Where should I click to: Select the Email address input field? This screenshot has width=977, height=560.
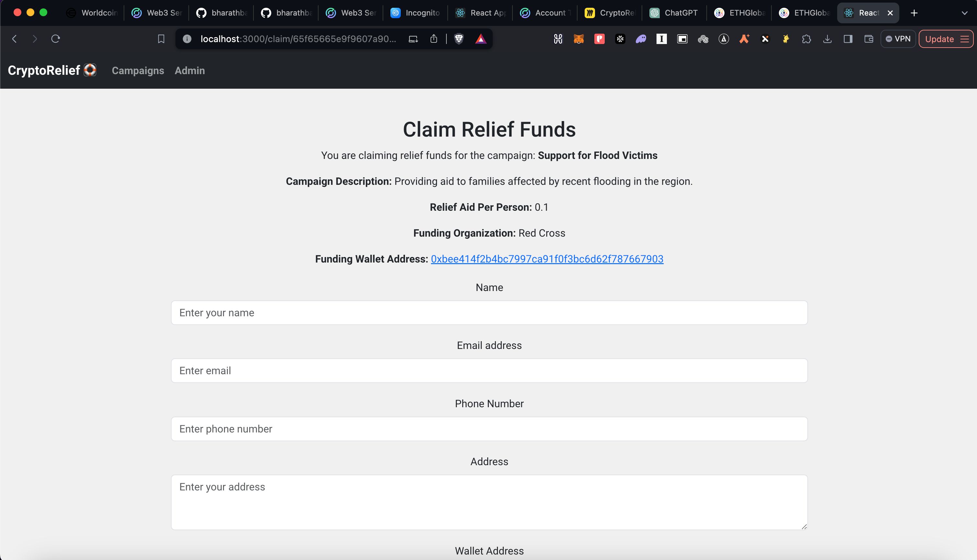pyautogui.click(x=489, y=371)
